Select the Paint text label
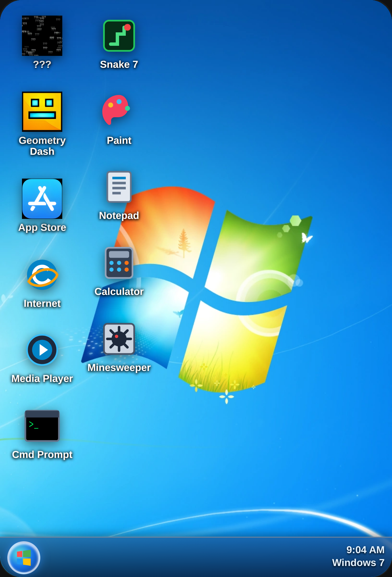The image size is (392, 577). (x=119, y=140)
